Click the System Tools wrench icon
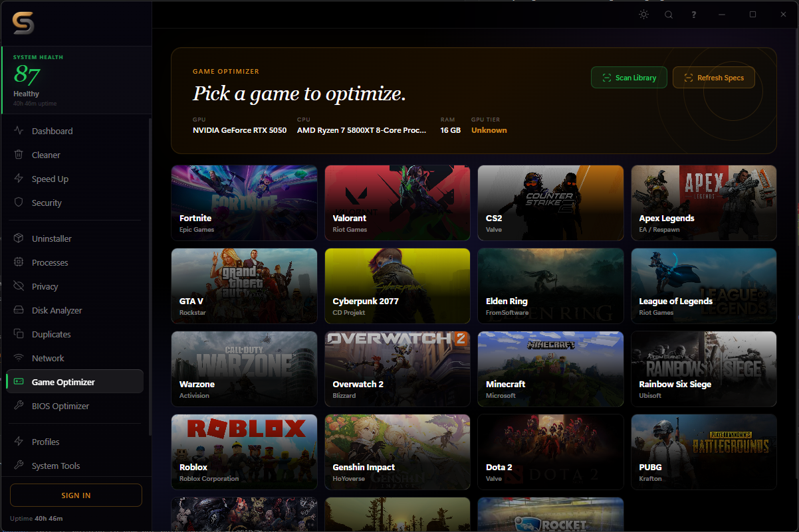 [x=19, y=466]
